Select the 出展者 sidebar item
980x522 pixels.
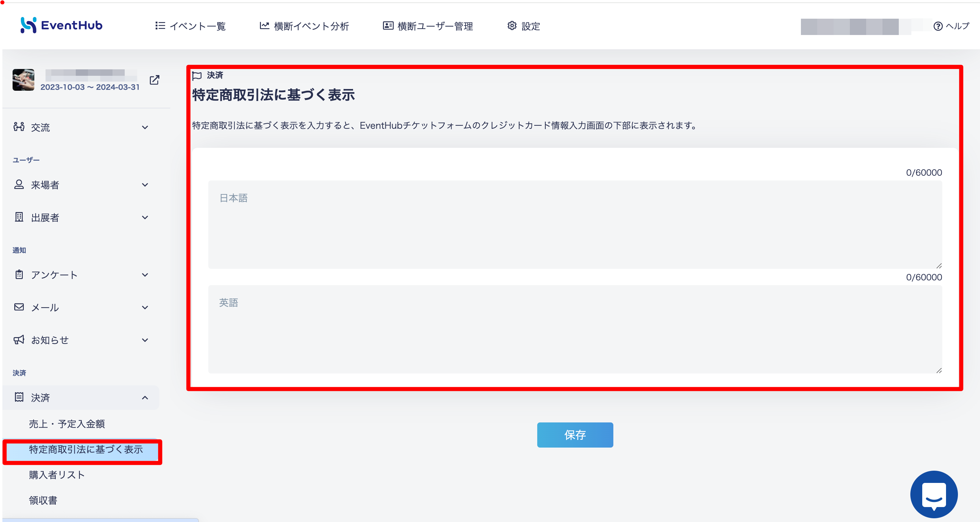point(81,217)
